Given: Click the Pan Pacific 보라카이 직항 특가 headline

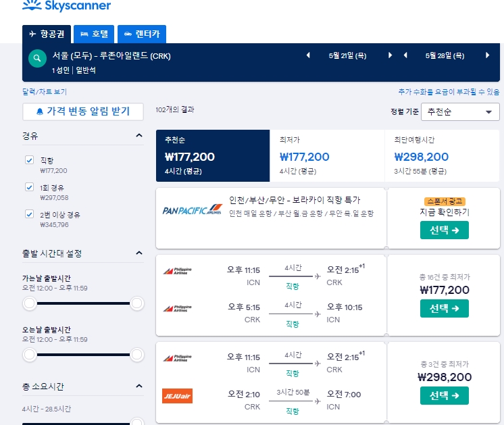Looking at the screenshot, I should pyautogui.click(x=295, y=200).
